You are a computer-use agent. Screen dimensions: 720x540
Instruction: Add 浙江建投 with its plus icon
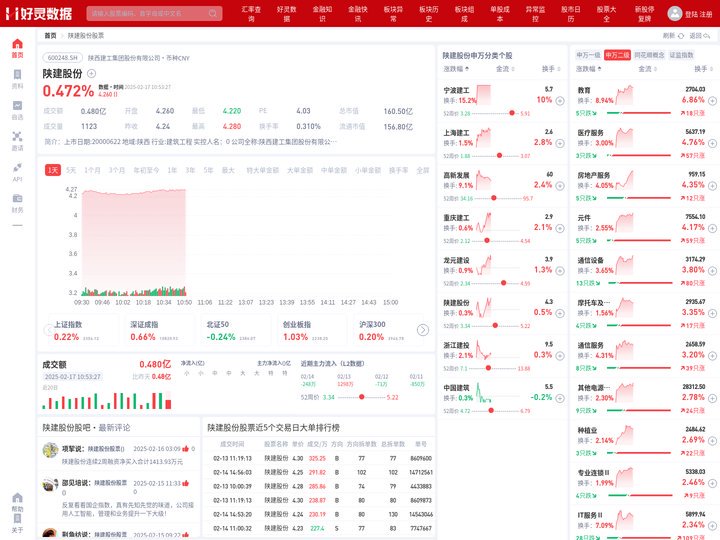click(560, 356)
